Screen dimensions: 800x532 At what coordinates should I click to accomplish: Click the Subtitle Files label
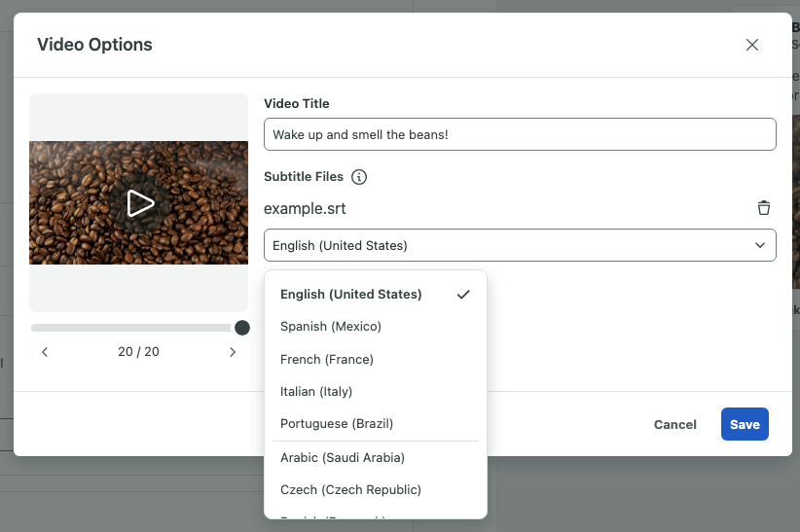coord(304,176)
